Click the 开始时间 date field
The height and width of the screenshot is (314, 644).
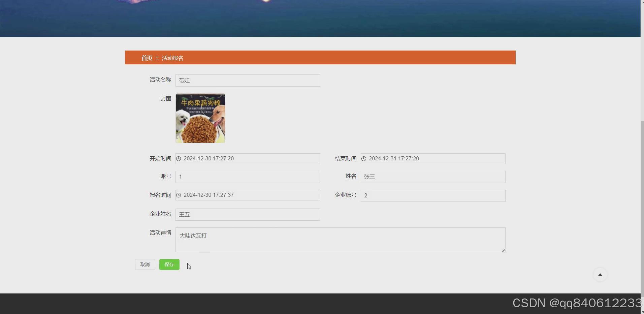[x=248, y=159]
